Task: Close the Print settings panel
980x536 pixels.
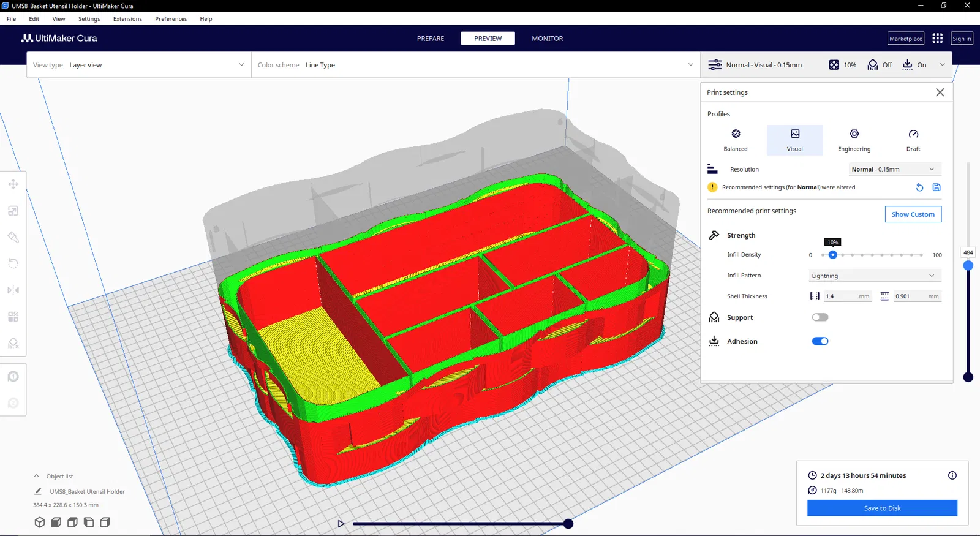Action: click(x=940, y=92)
